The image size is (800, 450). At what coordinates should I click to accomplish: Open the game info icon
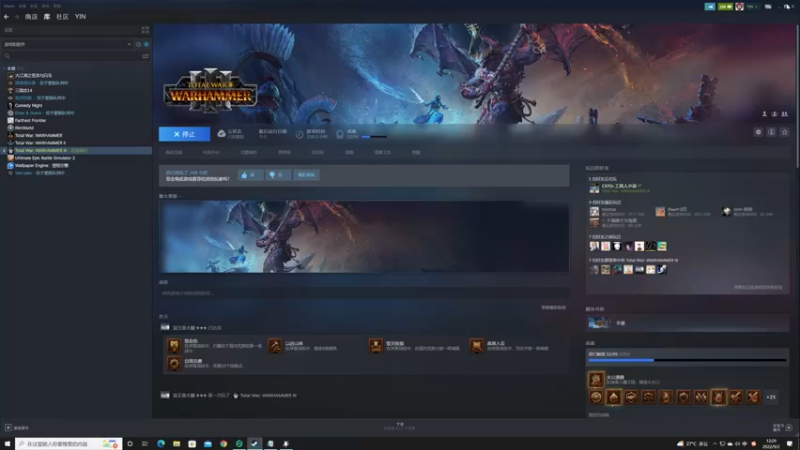pyautogui.click(x=771, y=132)
